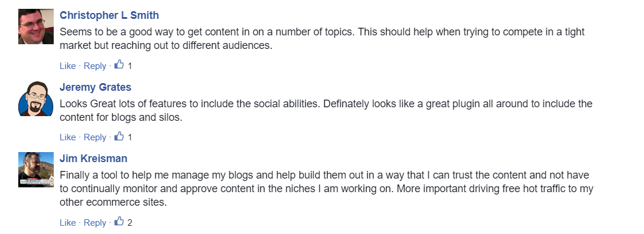Reply to Jeremy Grates' comment
This screenshot has width=644, height=234.
pos(95,138)
